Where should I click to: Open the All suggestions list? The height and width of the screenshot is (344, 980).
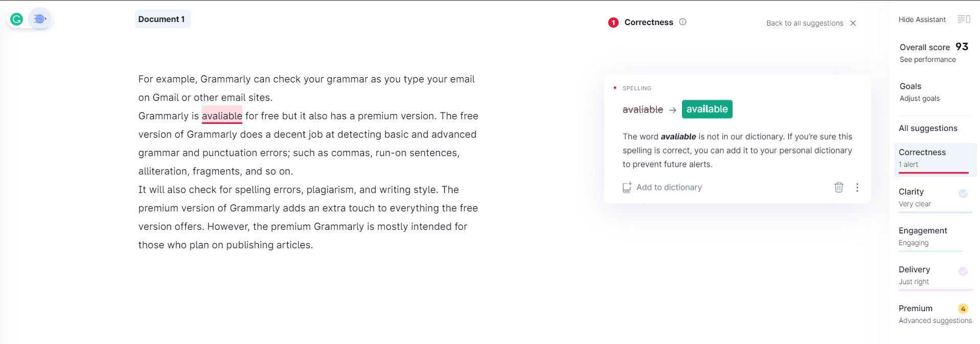(x=928, y=128)
